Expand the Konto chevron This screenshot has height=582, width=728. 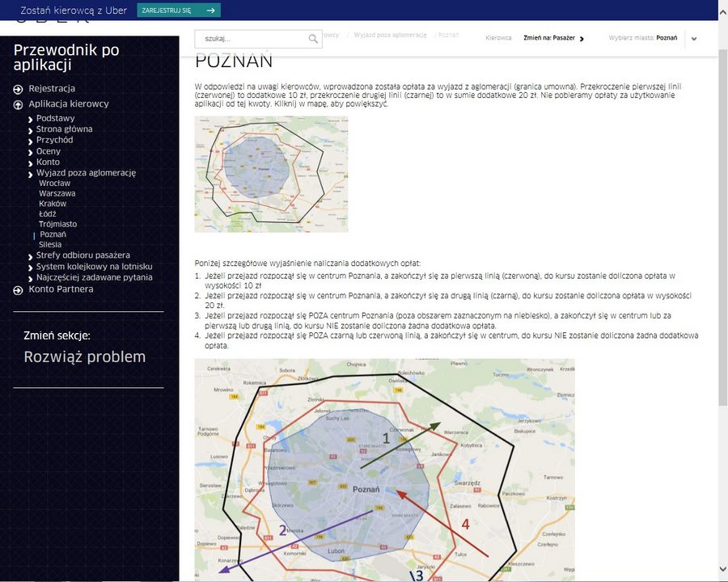click(31, 163)
